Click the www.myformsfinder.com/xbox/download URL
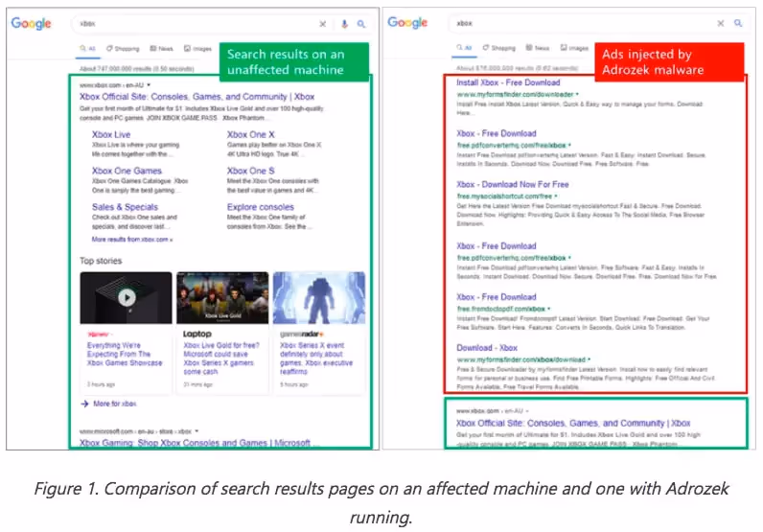 coord(520,359)
